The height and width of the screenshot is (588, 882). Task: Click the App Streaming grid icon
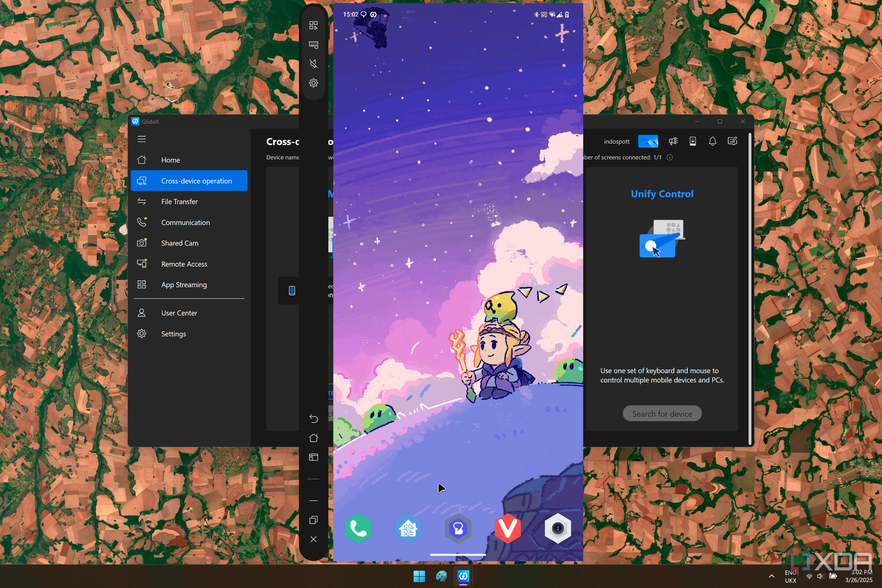pyautogui.click(x=141, y=285)
